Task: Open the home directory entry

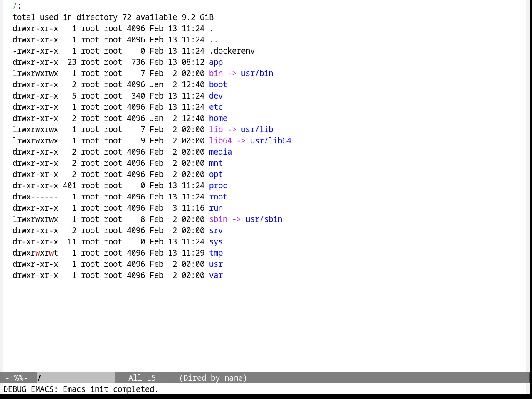Action: pyautogui.click(x=218, y=118)
